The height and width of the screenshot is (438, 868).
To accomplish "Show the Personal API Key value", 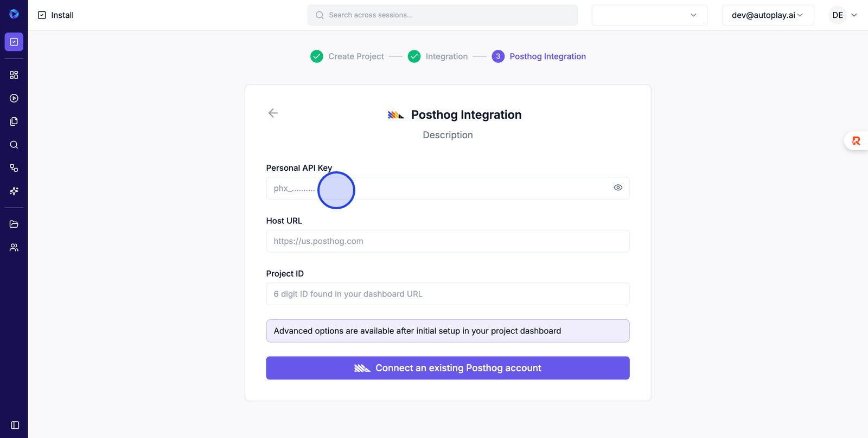I will 618,188.
